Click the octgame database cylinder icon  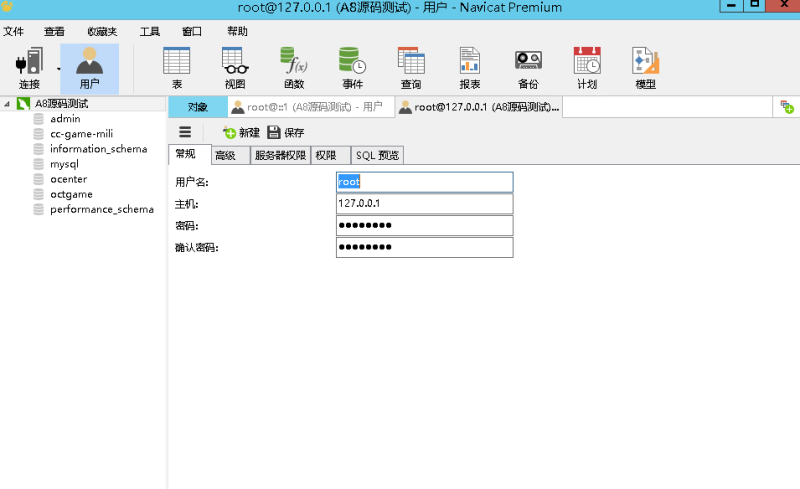[38, 194]
